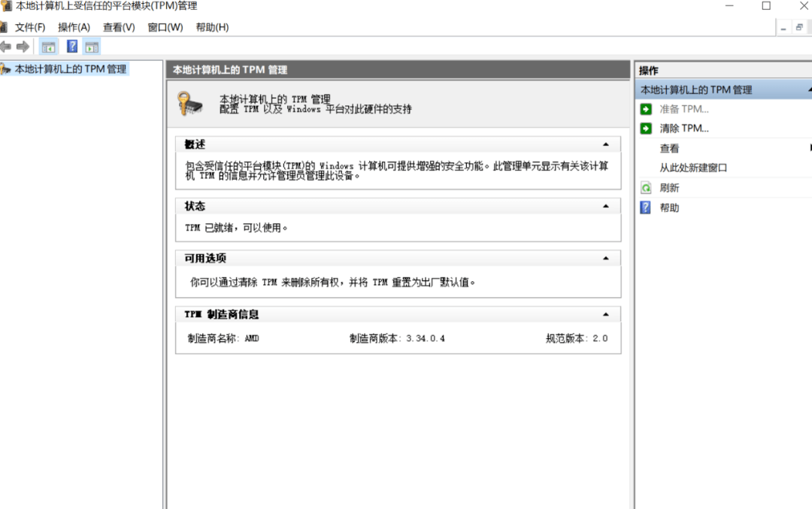Image resolution: width=812 pixels, height=509 pixels.
Task: Click the MMC icon in the title bar
Action: [x=8, y=6]
